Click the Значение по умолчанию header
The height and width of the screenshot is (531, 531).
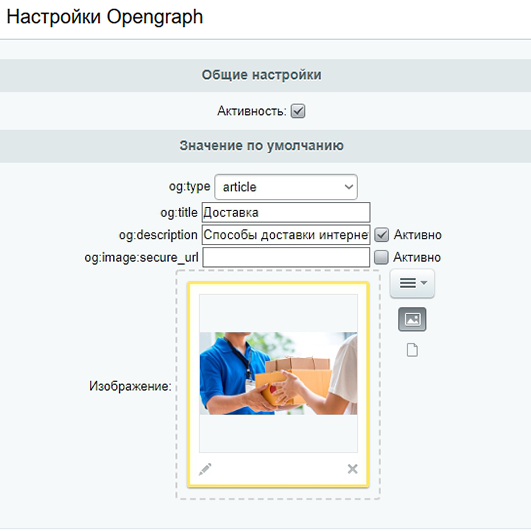pyautogui.click(x=261, y=146)
